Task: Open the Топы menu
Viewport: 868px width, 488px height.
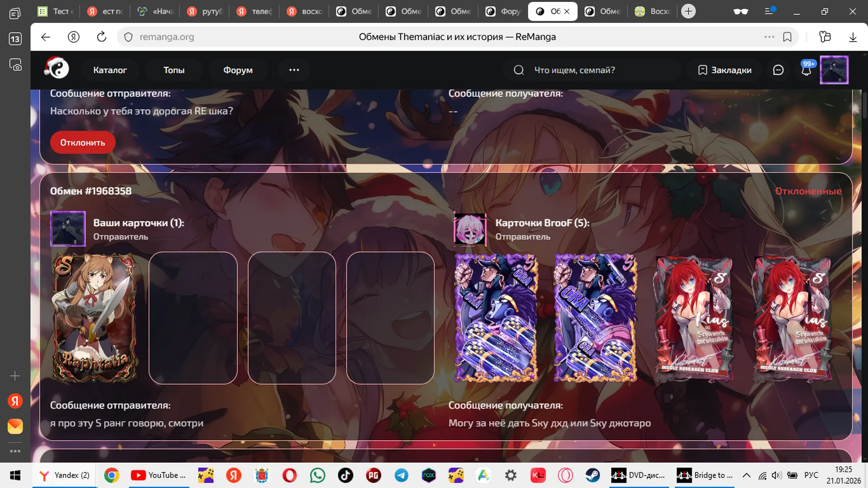Action: click(x=174, y=70)
